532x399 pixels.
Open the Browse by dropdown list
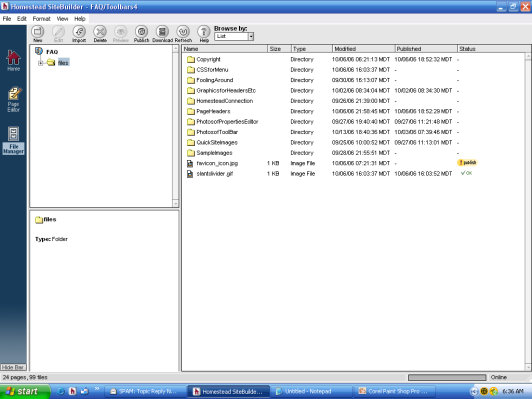[251, 36]
